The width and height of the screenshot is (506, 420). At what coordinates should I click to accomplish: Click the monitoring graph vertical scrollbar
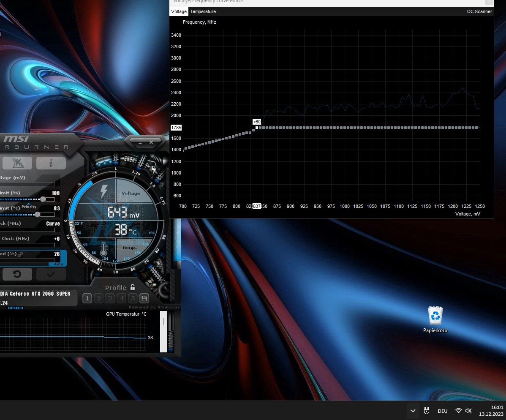pos(163,332)
